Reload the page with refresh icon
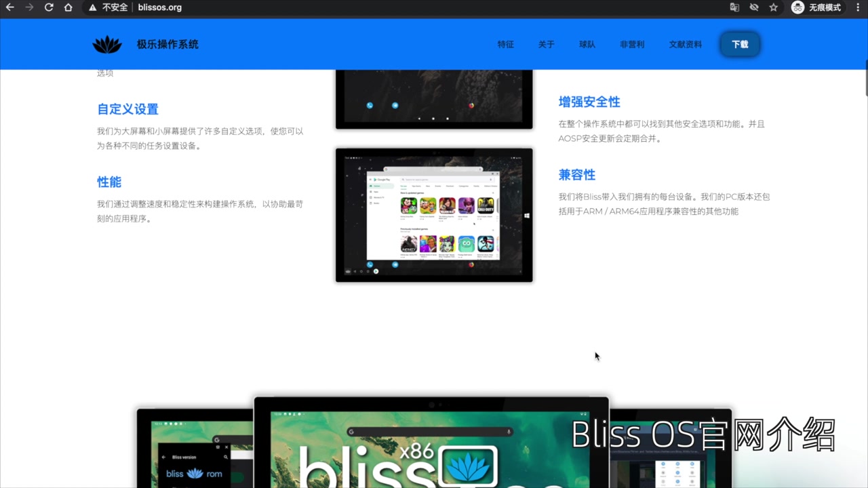 tap(49, 7)
